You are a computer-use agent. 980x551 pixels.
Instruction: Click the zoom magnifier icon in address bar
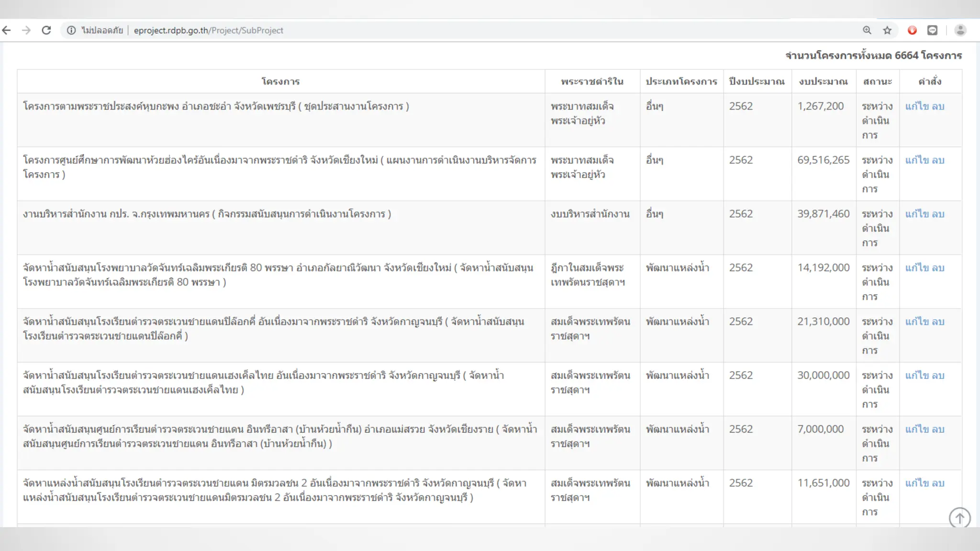pos(867,30)
